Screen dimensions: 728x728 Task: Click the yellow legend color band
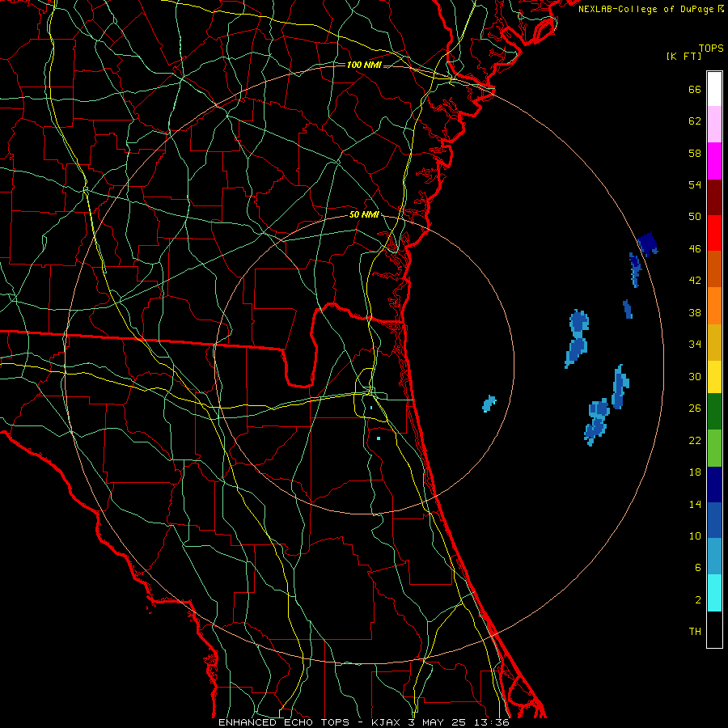point(714,376)
